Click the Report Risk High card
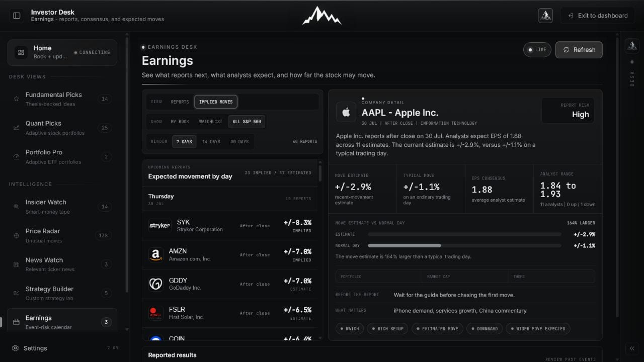This screenshot has height=362, width=644. [568, 110]
